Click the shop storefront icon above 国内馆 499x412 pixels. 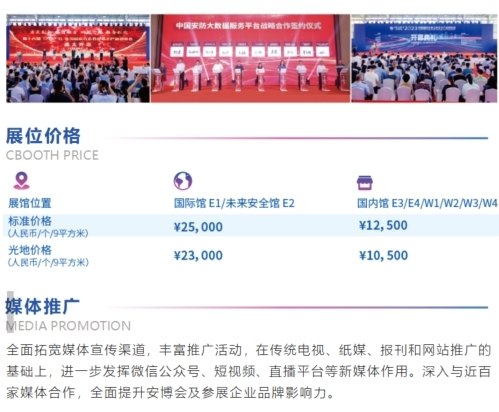tap(365, 183)
